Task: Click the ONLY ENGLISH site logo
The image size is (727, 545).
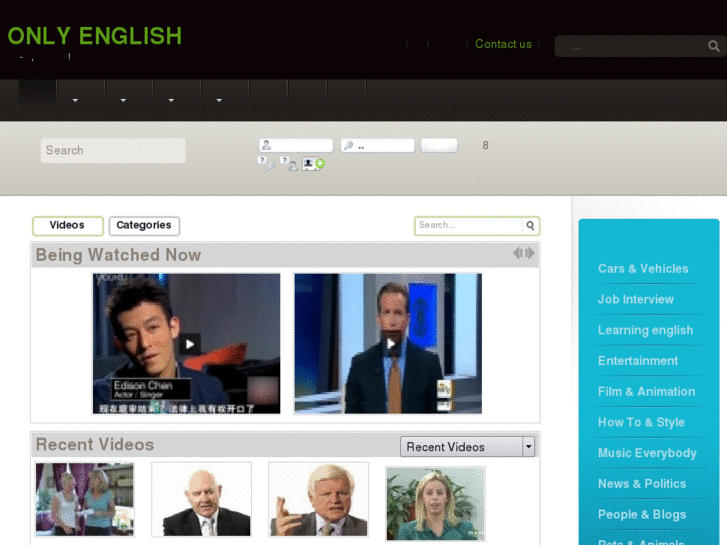Action: 95,36
